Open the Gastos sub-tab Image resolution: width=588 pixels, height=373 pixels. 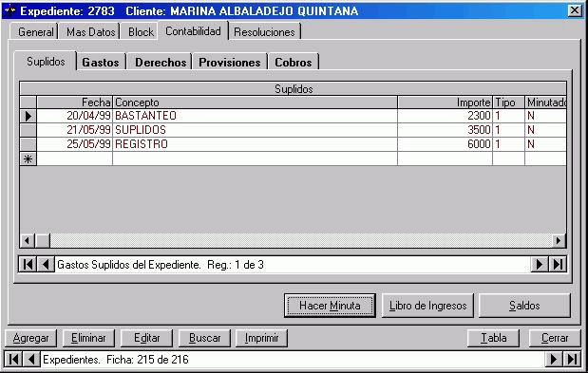tap(101, 63)
